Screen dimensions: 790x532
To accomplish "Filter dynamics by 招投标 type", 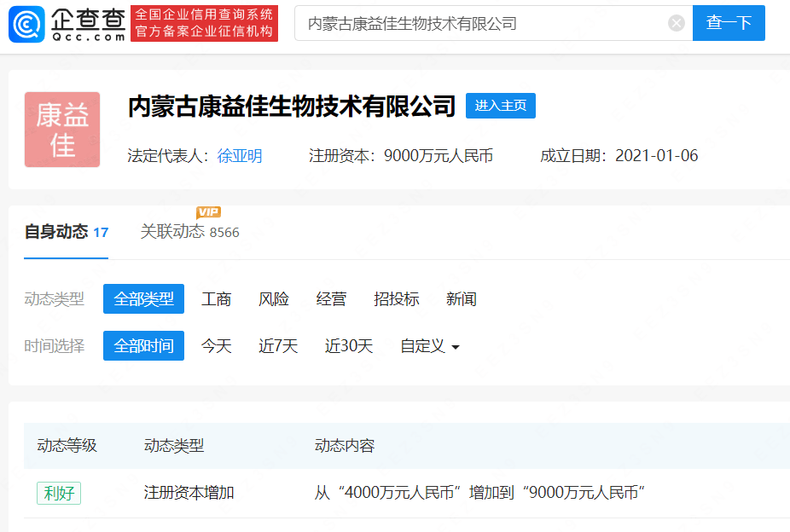I will coord(396,299).
